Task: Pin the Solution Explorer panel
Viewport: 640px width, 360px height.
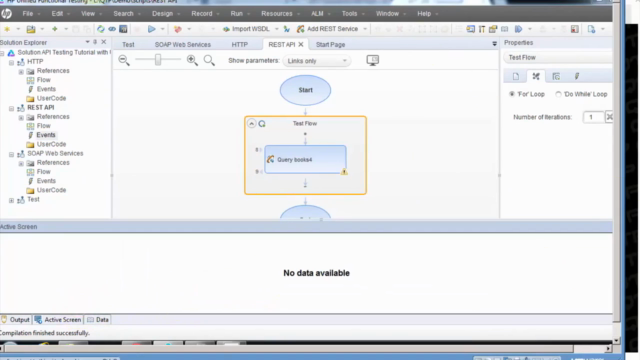Action: [95, 42]
